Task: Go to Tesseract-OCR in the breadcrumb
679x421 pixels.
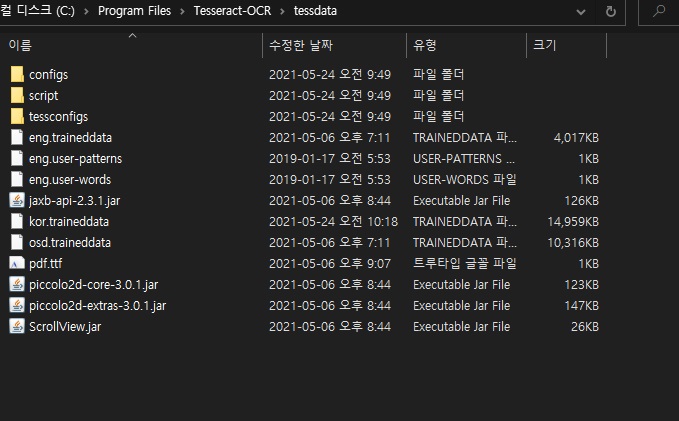Action: click(x=232, y=11)
